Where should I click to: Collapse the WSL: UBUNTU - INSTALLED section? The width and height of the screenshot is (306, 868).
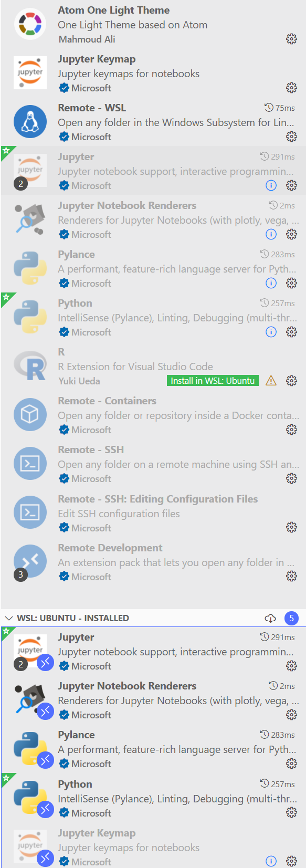click(7, 618)
